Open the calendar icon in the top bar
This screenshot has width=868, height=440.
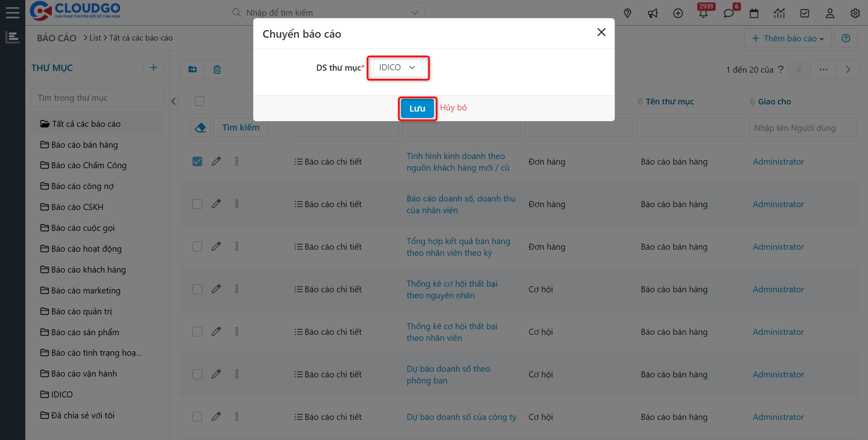click(754, 13)
